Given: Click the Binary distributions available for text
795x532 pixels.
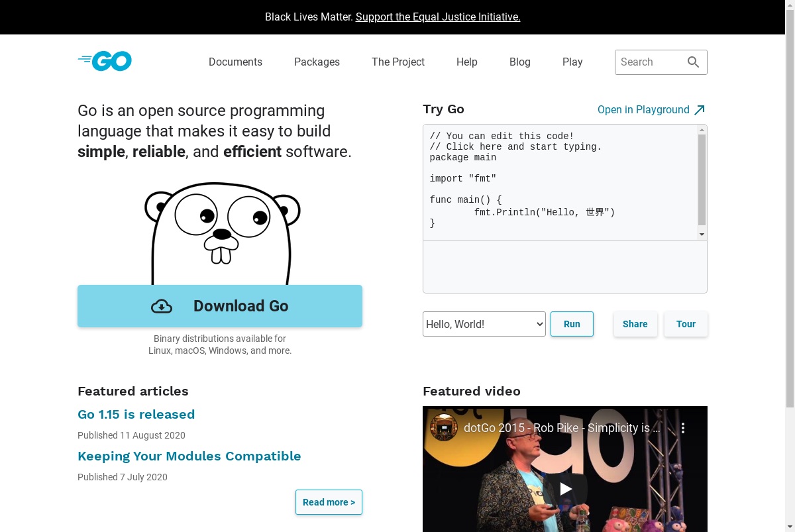Looking at the screenshot, I should (x=220, y=339).
